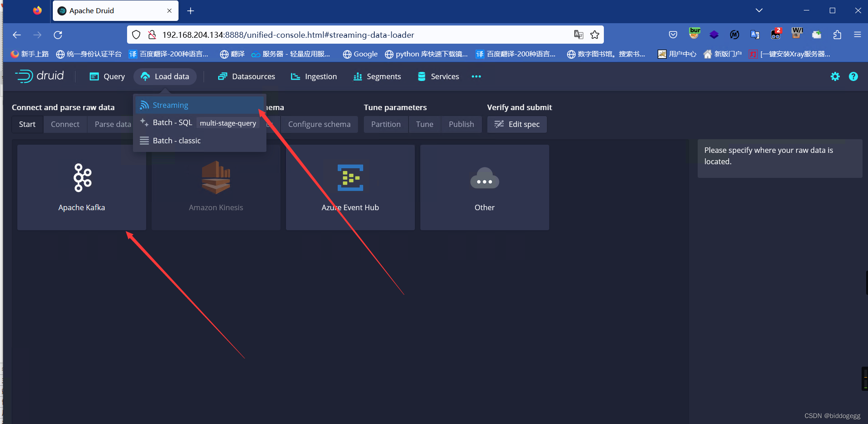
Task: Click the Load data menu button
Action: tap(165, 76)
